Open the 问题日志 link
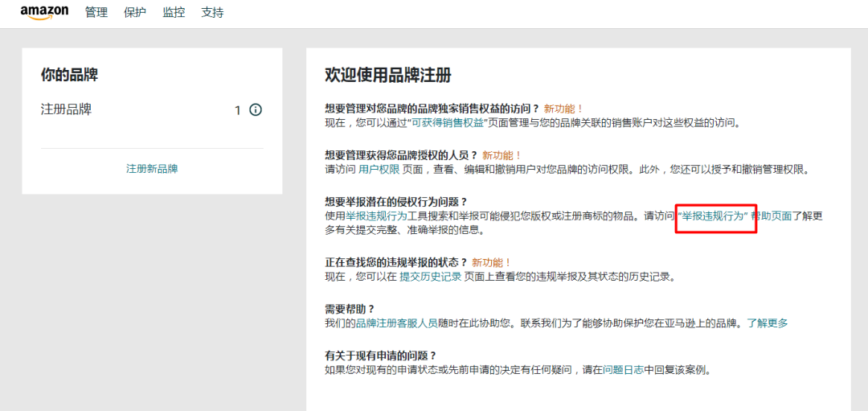Viewport: 868px width, 411px height. pyautogui.click(x=624, y=370)
